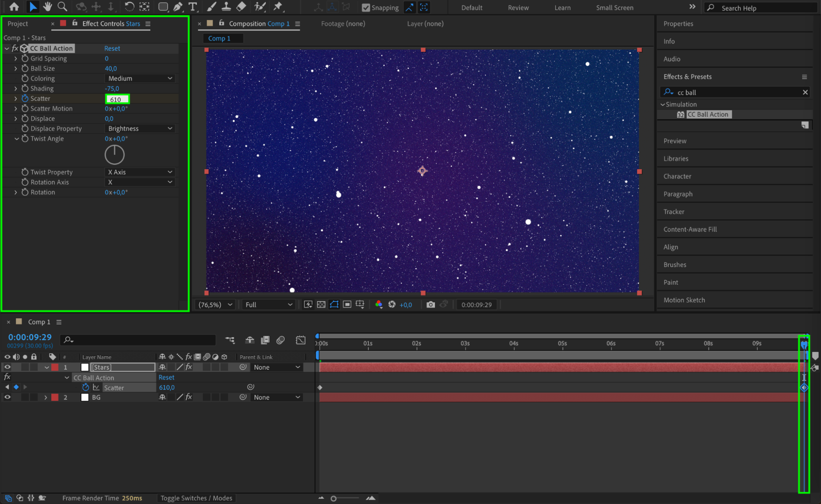821x504 pixels.
Task: Toggle the Snapping checkbox
Action: click(x=366, y=7)
